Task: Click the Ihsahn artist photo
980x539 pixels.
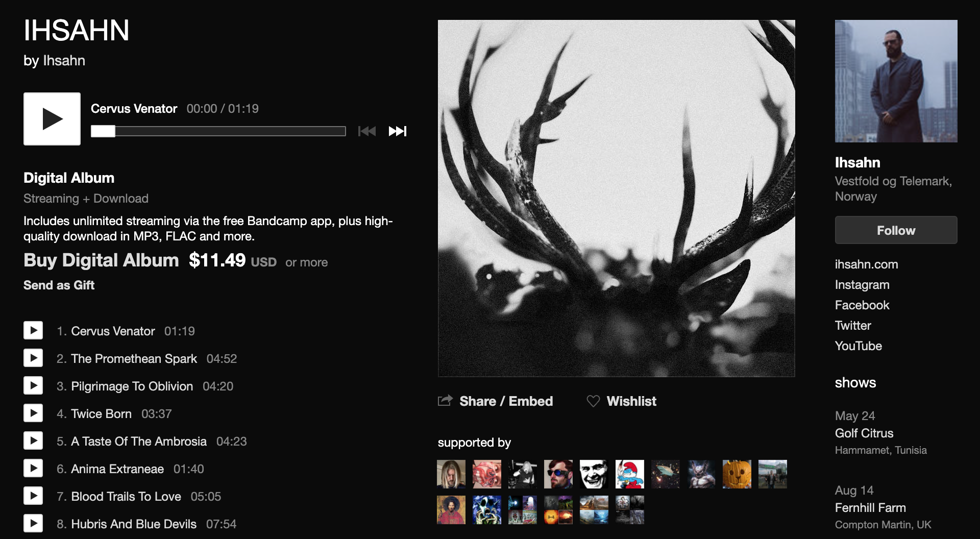Action: (896, 81)
